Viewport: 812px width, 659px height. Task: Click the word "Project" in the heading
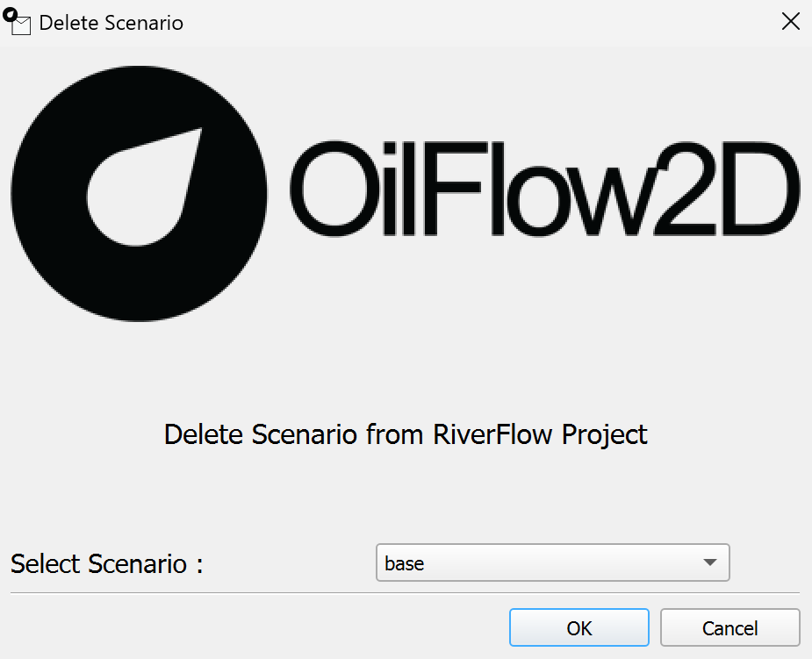tap(605, 434)
